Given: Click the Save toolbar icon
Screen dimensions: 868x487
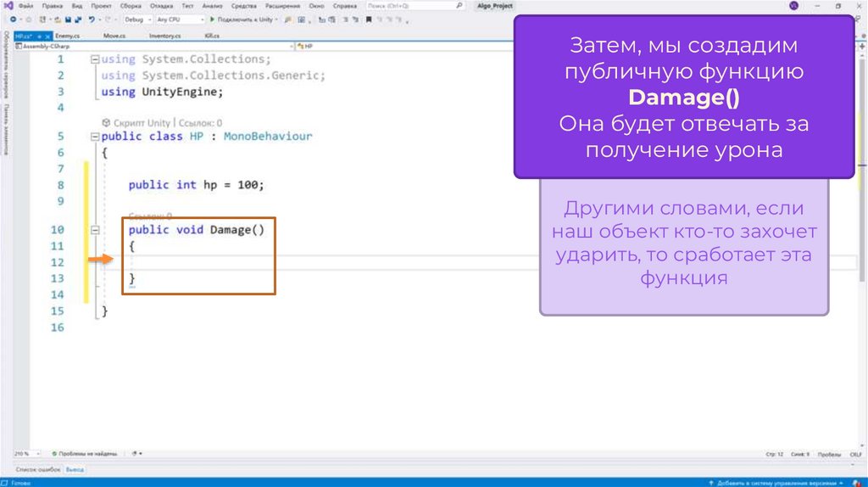Looking at the screenshot, I should coord(68,20).
